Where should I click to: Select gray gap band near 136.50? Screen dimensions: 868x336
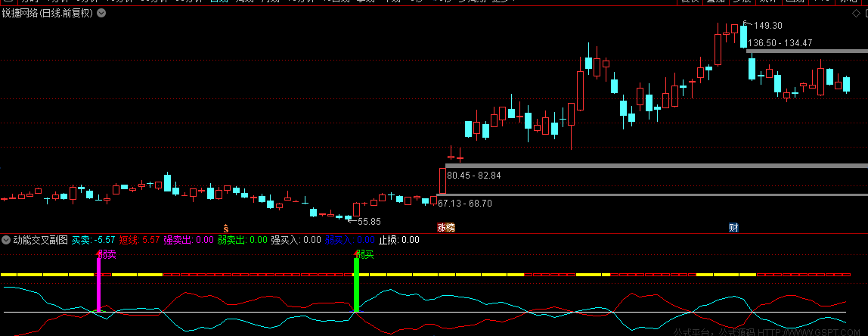[807, 51]
